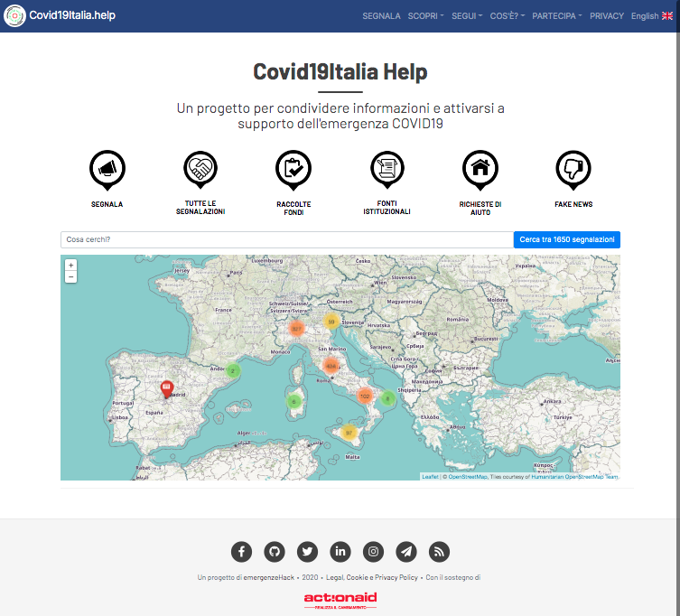Click the FONTI ISTITUZIONALI label
Screen dimensions: 680x616
click(x=387, y=208)
